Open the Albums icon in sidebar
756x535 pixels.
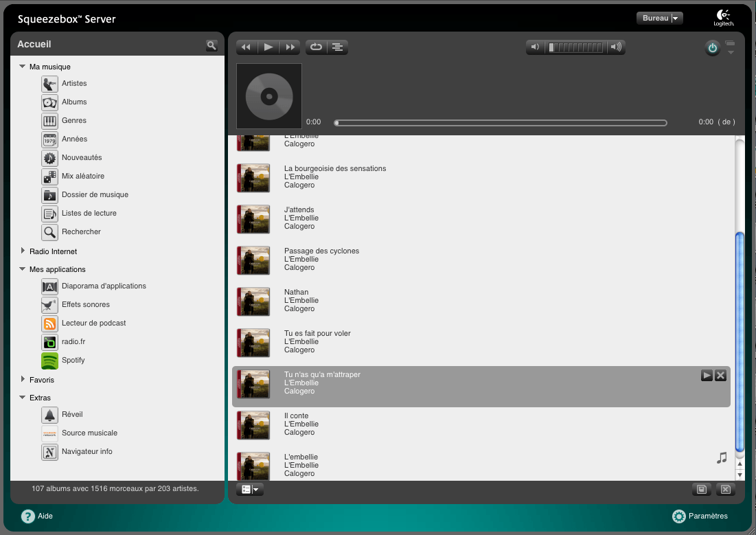coord(49,102)
